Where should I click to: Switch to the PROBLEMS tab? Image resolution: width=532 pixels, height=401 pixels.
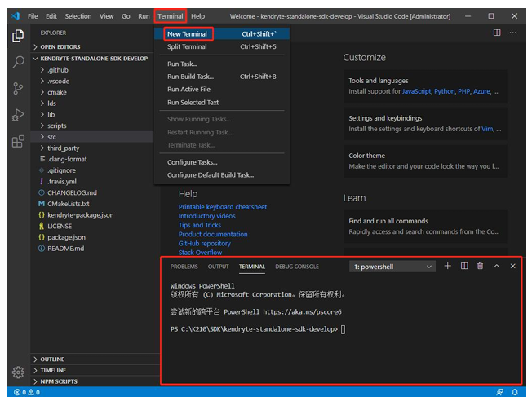(184, 267)
